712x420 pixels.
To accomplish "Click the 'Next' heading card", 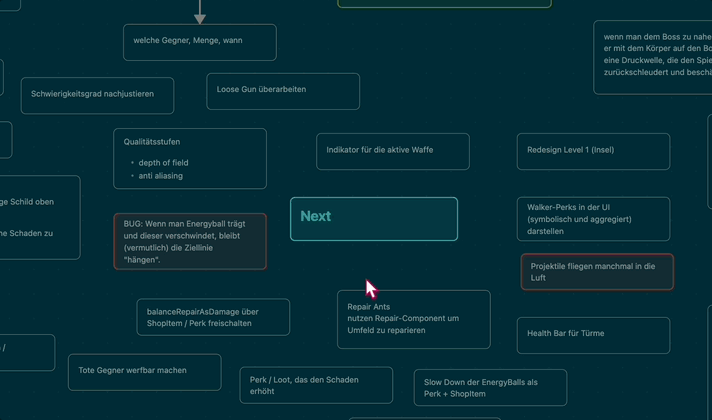I will (374, 219).
